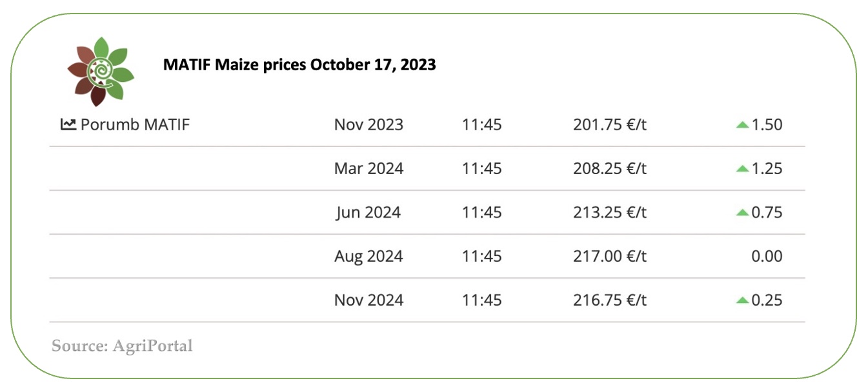This screenshot has width=868, height=392.
Task: Click the green up arrow next to 1.25
Action: tap(742, 168)
